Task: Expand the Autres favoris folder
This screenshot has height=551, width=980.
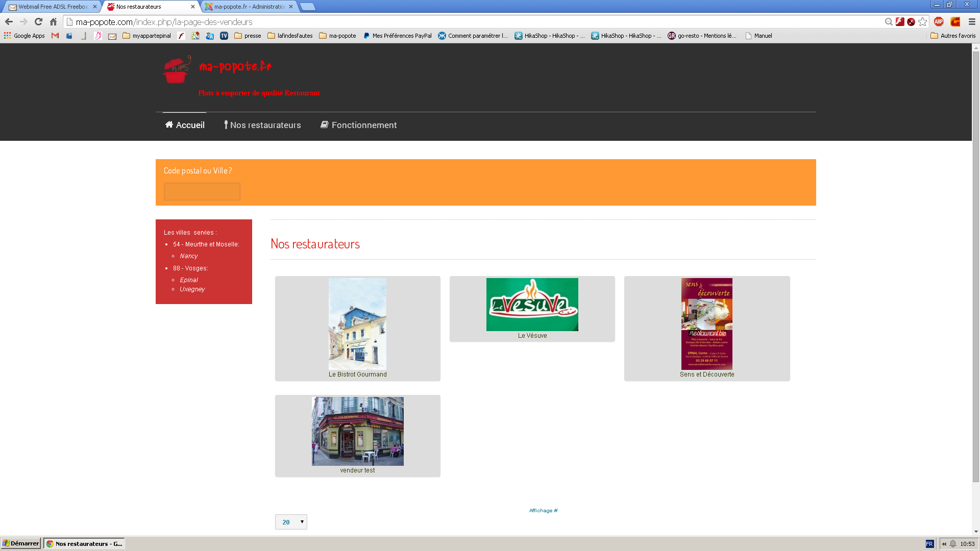Action: (x=953, y=36)
